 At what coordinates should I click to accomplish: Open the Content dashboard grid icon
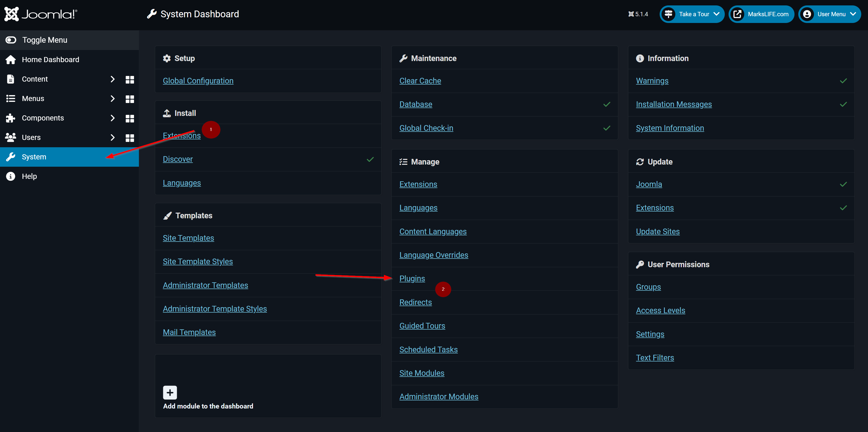point(130,79)
